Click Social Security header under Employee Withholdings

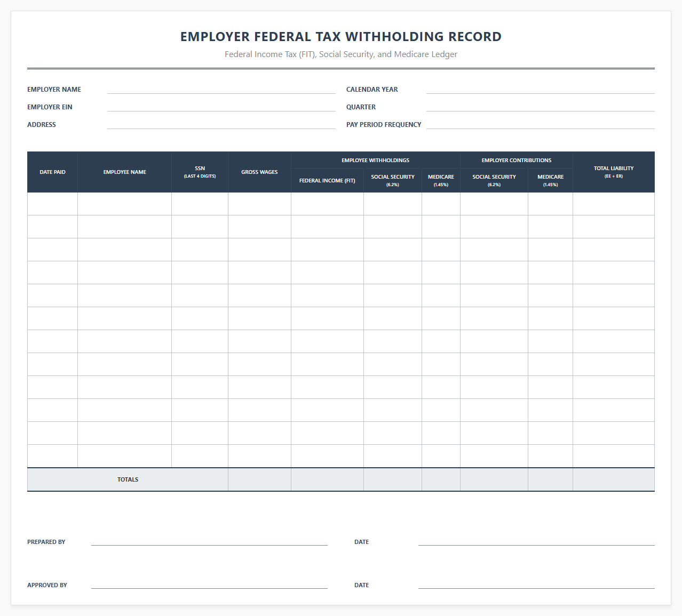pyautogui.click(x=393, y=180)
